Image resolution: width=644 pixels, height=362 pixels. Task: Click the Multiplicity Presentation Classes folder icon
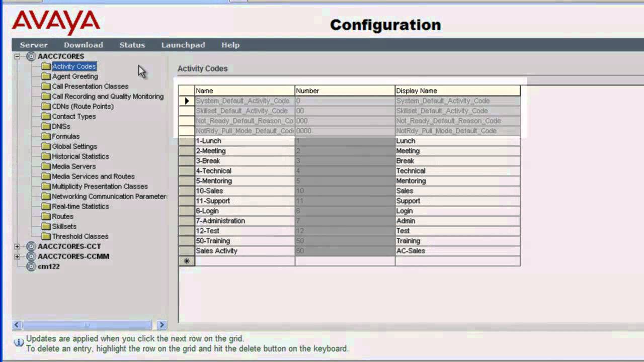[x=46, y=187]
